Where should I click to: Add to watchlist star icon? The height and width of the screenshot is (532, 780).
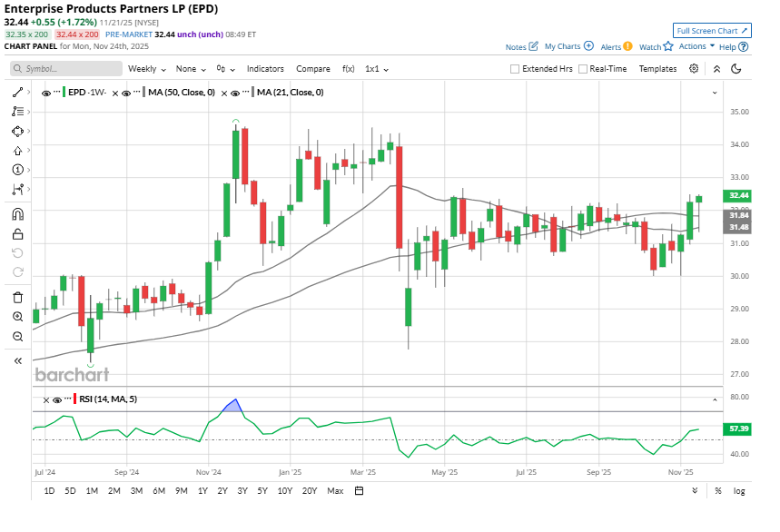point(668,46)
